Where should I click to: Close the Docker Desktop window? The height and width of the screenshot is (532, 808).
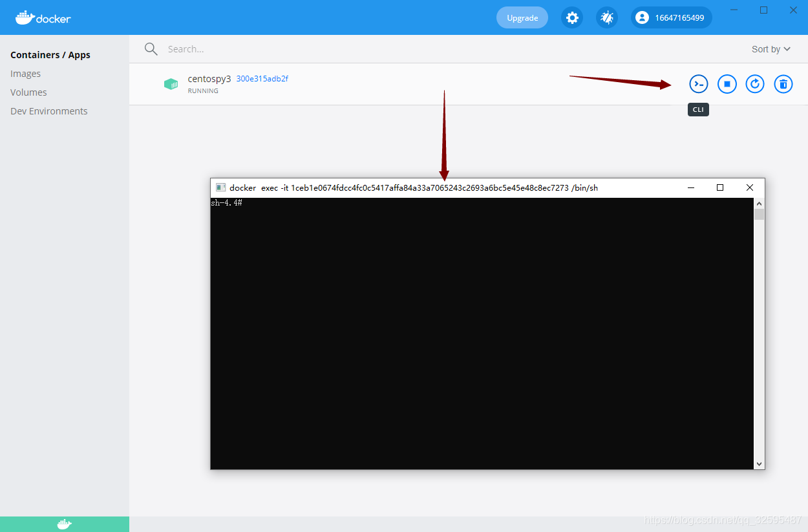pyautogui.click(x=793, y=10)
